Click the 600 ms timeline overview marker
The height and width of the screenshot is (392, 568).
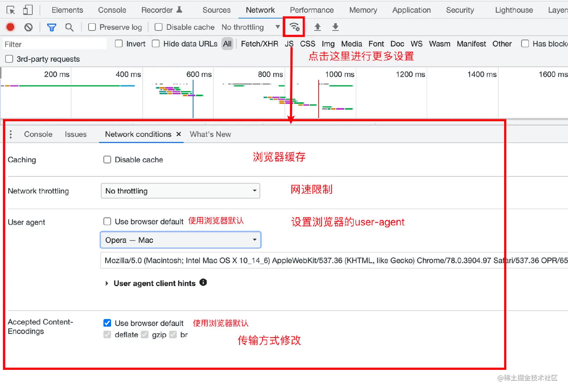point(199,74)
